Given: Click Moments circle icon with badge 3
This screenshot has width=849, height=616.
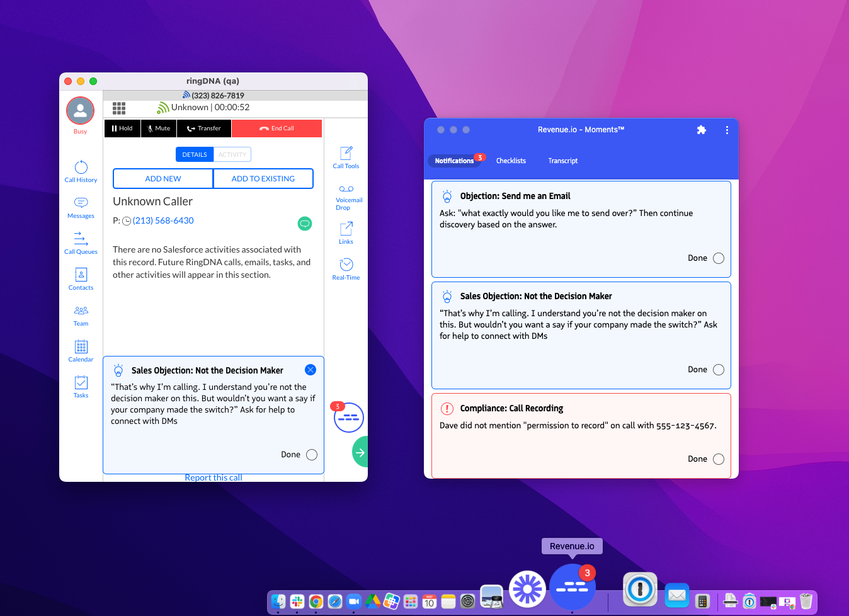Looking at the screenshot, I should (x=349, y=418).
